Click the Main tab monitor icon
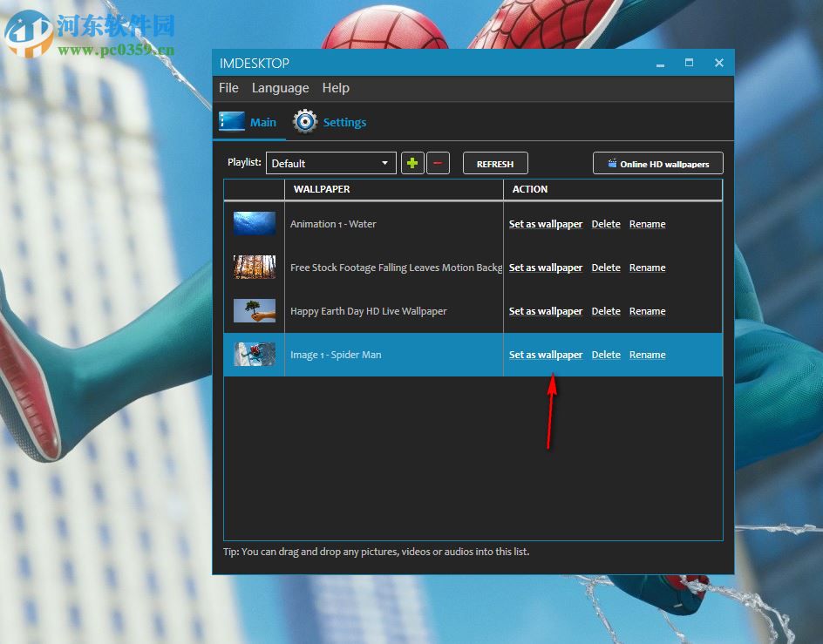 [x=230, y=122]
